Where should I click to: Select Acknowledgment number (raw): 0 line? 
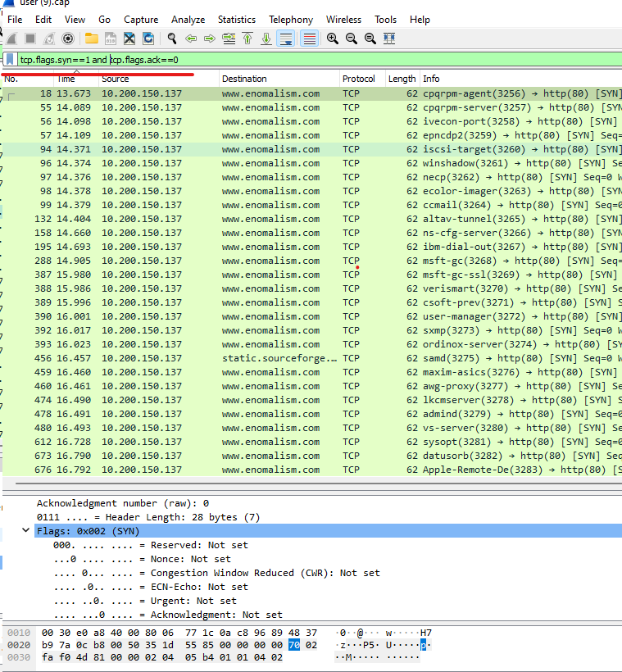tap(123, 503)
